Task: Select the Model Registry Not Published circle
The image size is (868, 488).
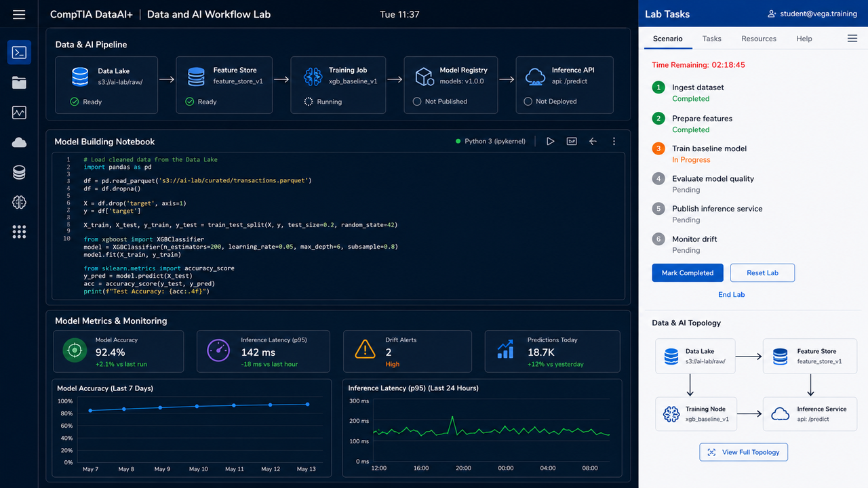Action: click(x=417, y=102)
